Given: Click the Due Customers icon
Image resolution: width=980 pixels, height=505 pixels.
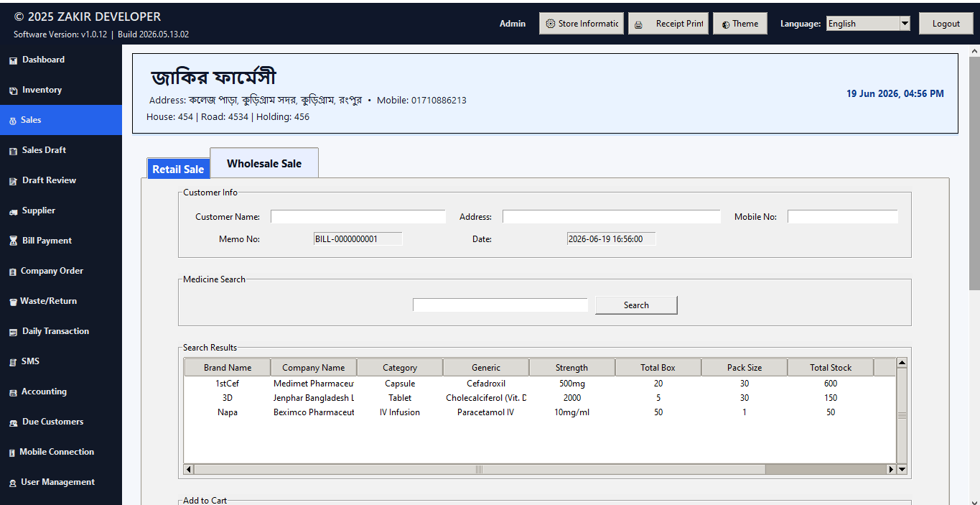Looking at the screenshot, I should pyautogui.click(x=13, y=422).
